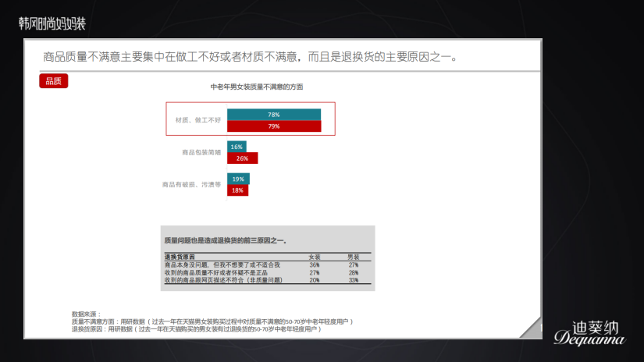This screenshot has height=362, width=644.
Task: Click the teal 19% bar
Action: pos(238,179)
